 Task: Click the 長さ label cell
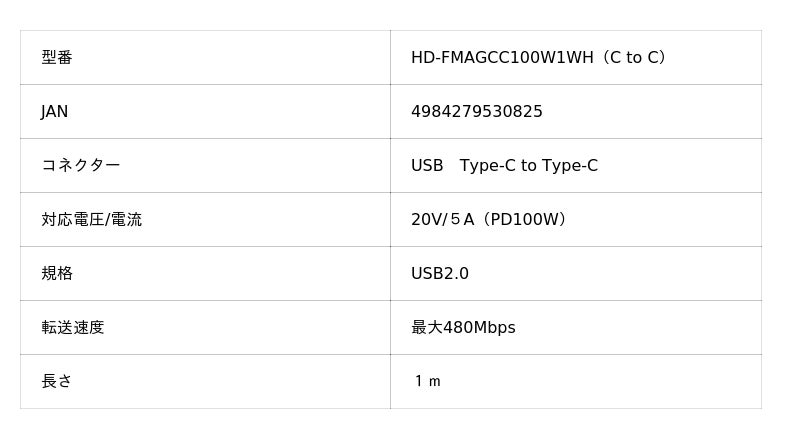[205, 381]
